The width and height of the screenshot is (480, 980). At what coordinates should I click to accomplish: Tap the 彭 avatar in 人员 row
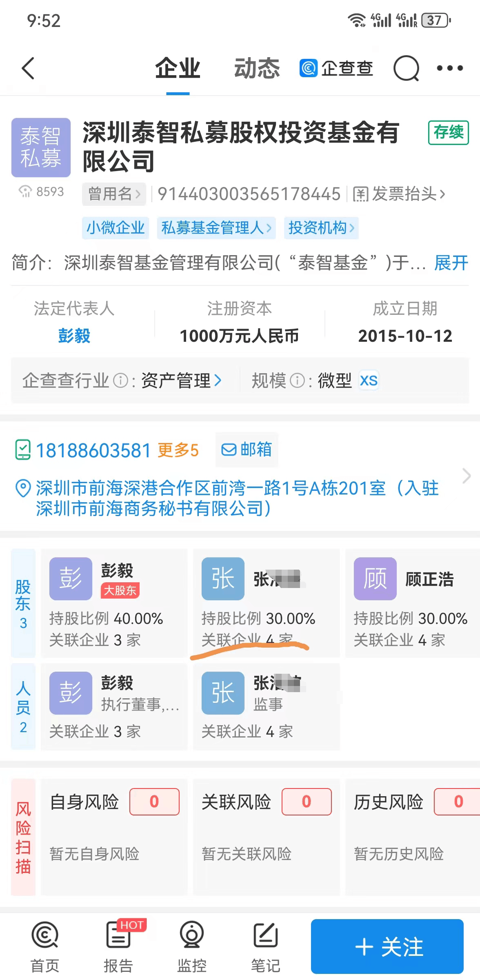[71, 693]
